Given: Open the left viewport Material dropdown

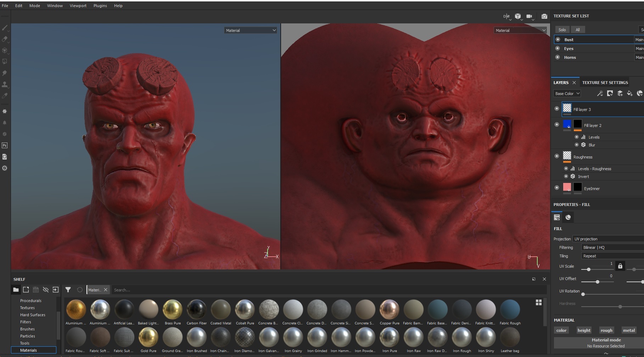Looking at the screenshot, I should tap(250, 30).
